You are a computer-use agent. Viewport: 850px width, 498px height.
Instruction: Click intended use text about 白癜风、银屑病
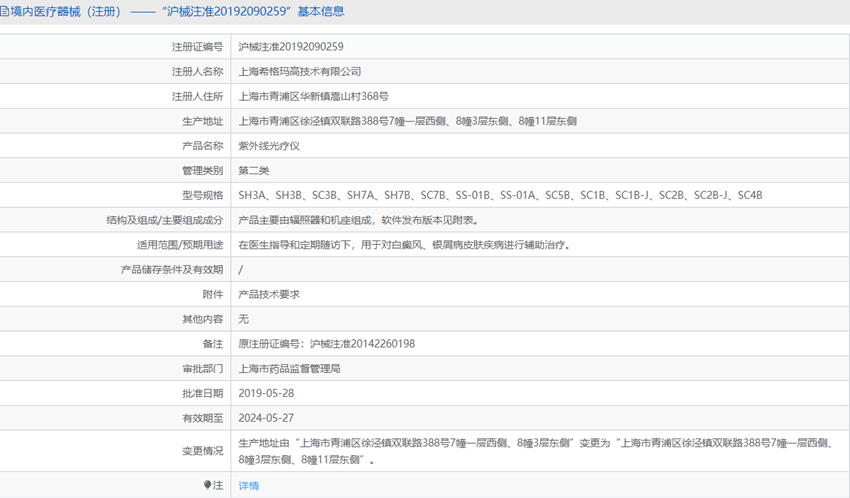pyautogui.click(x=404, y=245)
